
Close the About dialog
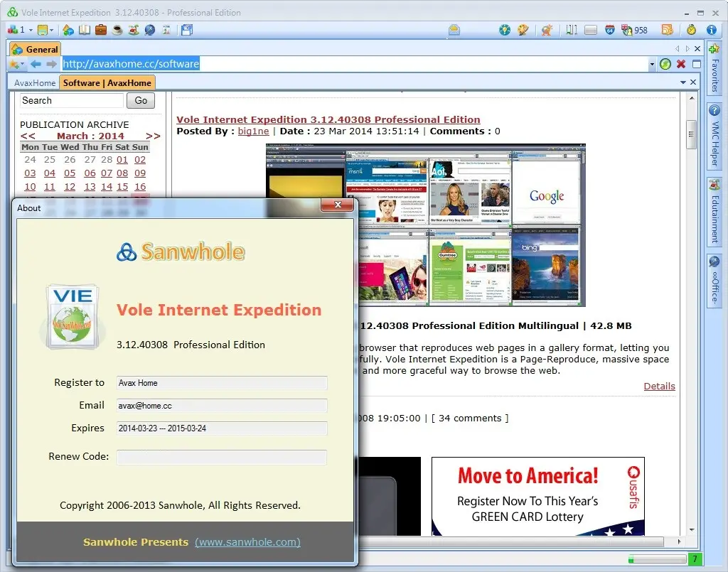click(338, 205)
